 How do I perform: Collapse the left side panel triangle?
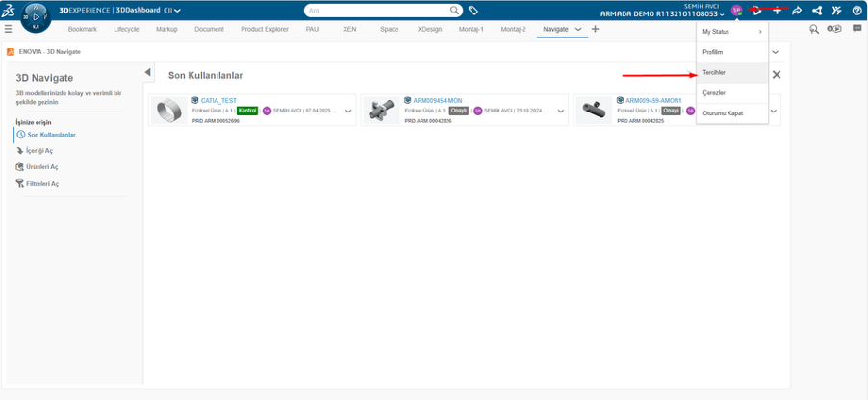[148, 72]
